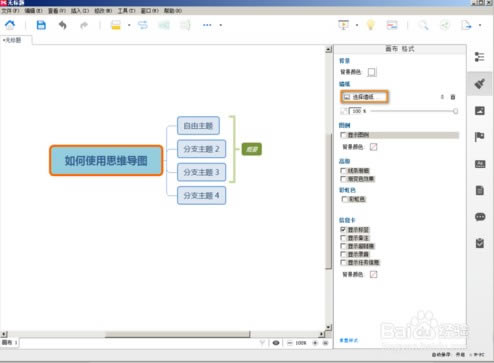Click the share icon in the toolbar
Image resolution: width=494 pixels, height=363 pixels.
click(x=445, y=25)
